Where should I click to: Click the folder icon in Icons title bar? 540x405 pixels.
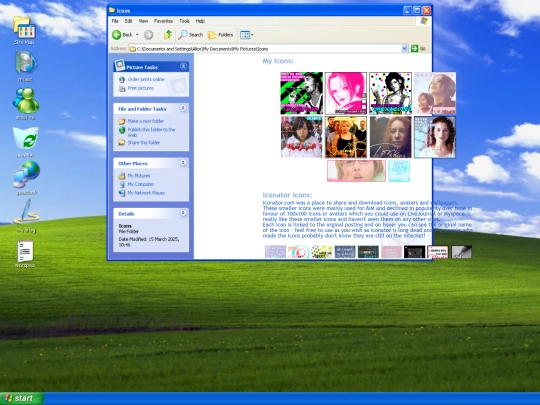[x=112, y=10]
